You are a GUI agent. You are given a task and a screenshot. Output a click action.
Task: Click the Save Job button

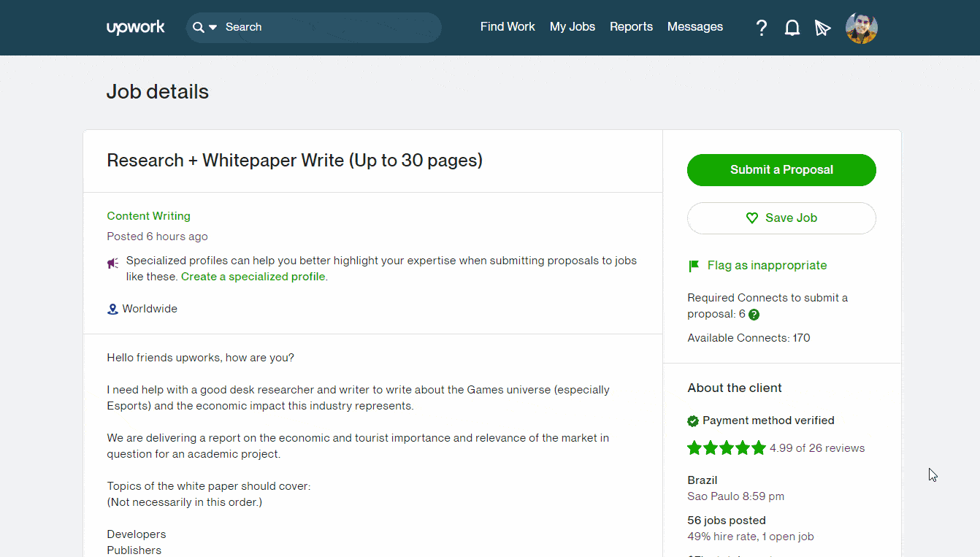(781, 218)
